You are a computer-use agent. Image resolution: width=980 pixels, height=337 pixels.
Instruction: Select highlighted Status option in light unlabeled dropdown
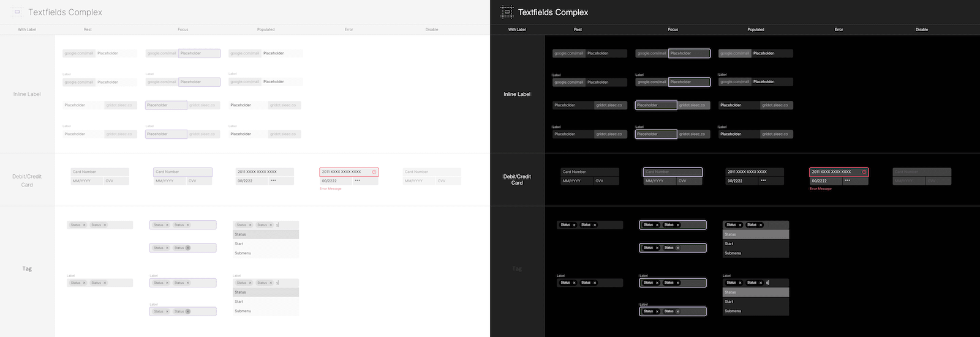tap(266, 234)
